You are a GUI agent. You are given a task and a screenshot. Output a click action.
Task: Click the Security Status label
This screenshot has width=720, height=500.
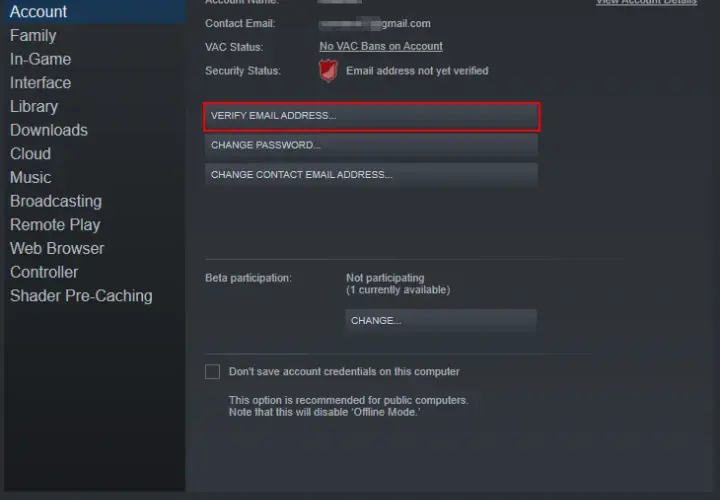tap(243, 71)
